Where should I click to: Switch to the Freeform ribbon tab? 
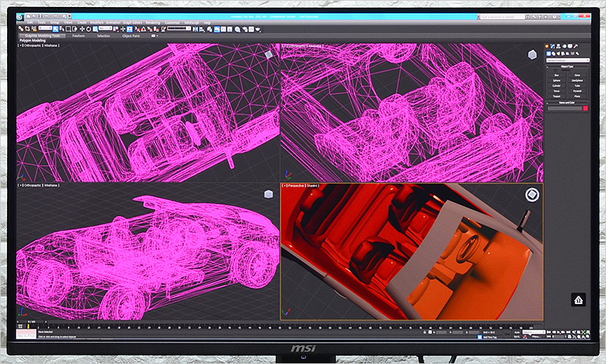79,35
